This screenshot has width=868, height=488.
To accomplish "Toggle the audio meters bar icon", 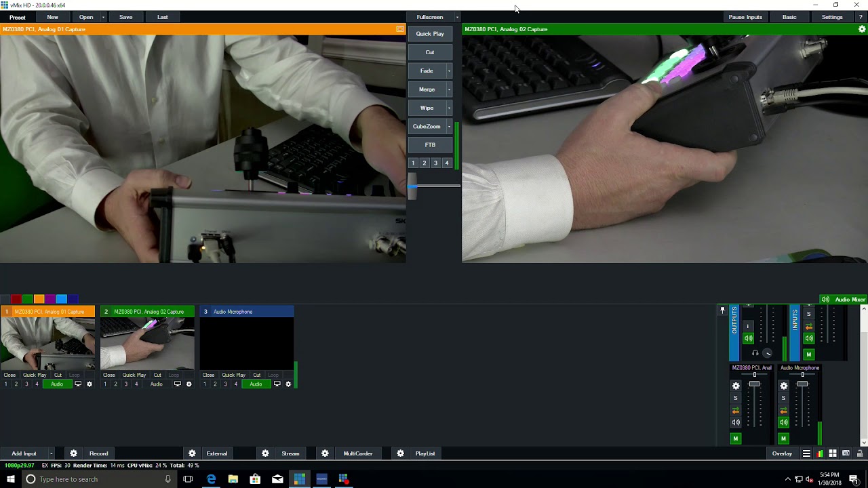I will point(820,453).
